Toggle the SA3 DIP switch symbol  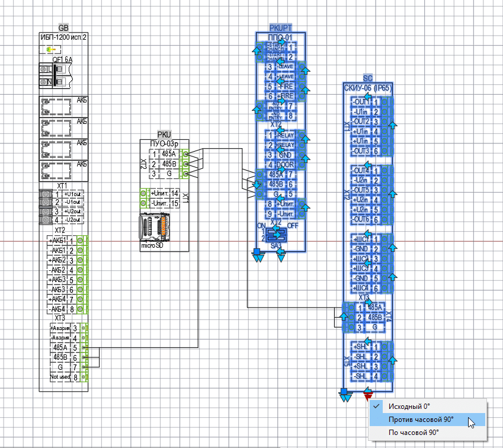(x=276, y=235)
